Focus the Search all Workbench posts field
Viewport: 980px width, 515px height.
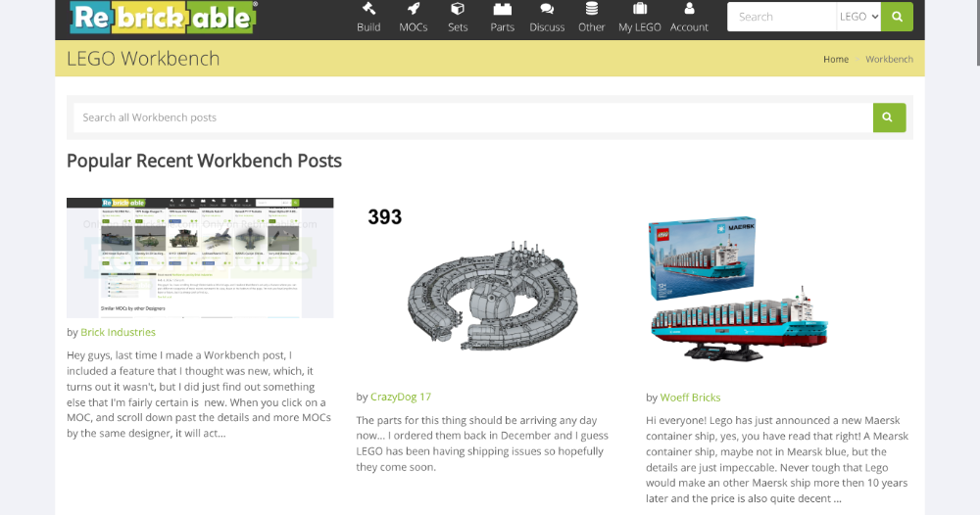473,117
